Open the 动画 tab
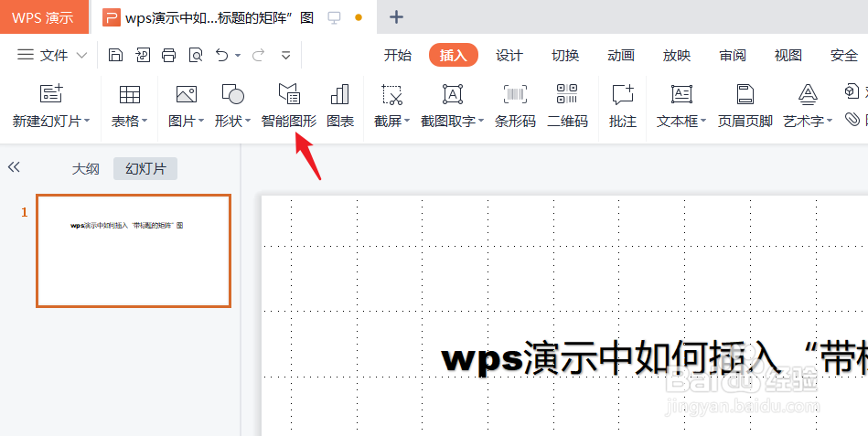Screen dimensions: 868x436 [620, 56]
